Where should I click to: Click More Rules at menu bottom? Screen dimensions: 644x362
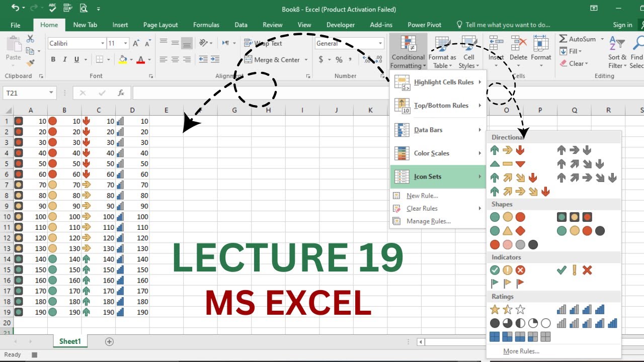pos(521,351)
